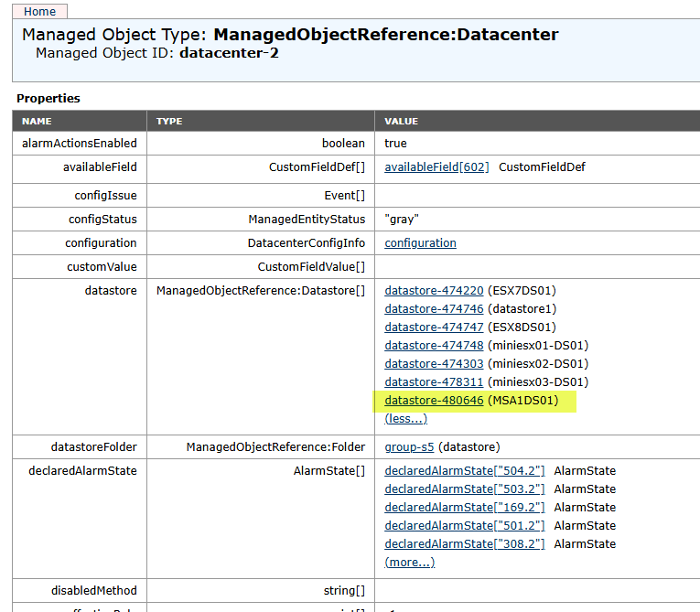Open declaredAlarmState["169.2"] link
The width and height of the screenshot is (700, 612).
(x=464, y=508)
